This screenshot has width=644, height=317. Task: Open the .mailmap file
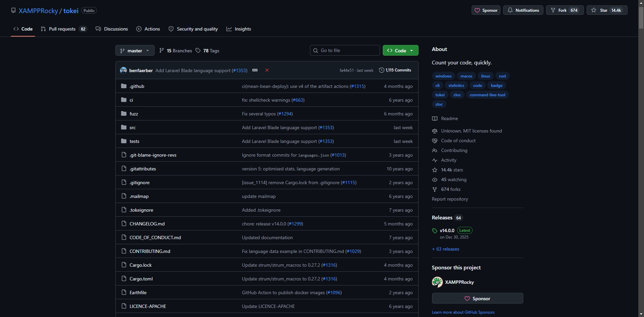pyautogui.click(x=139, y=196)
